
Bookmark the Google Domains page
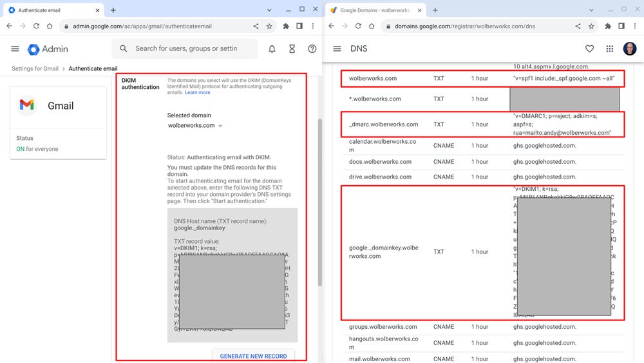click(x=591, y=26)
